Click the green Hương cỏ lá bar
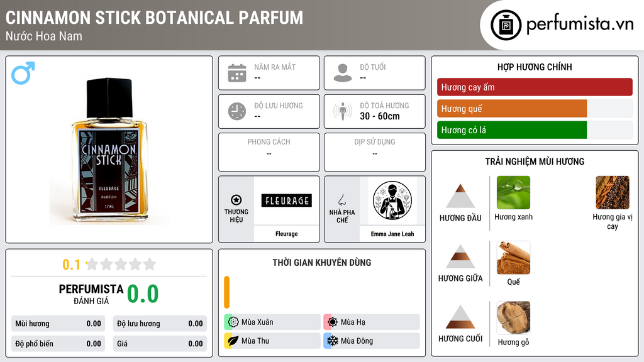 click(512, 129)
